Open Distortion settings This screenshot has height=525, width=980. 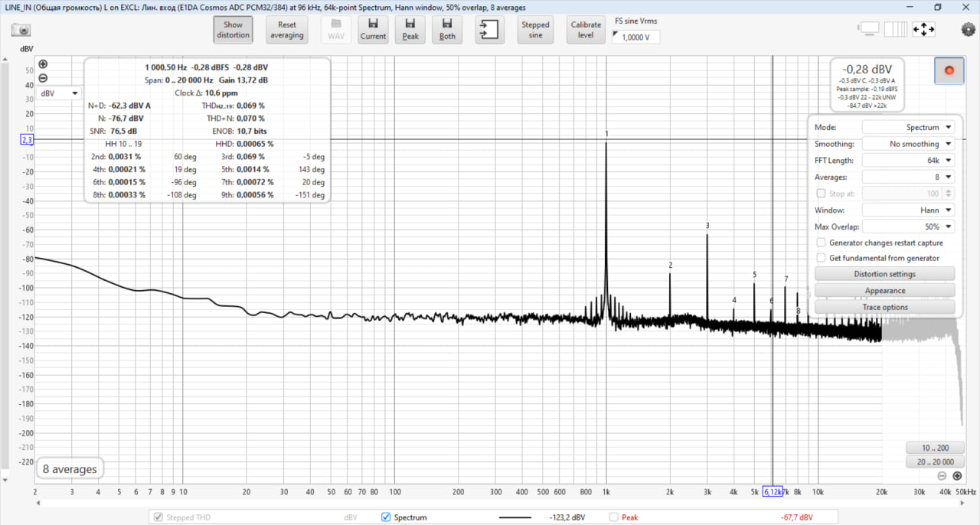[x=884, y=274]
